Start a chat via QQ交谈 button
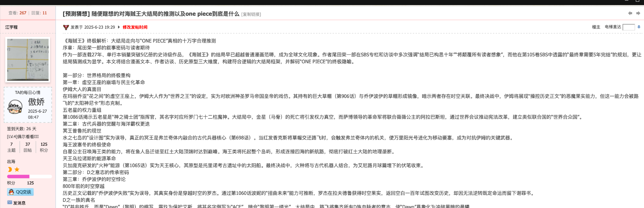This screenshot has height=208, width=644. pyautogui.click(x=20, y=192)
